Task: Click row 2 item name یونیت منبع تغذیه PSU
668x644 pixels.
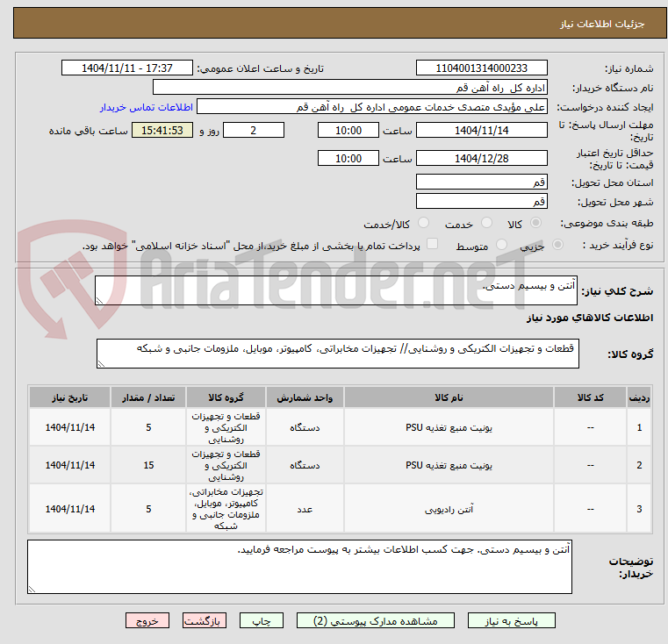Action: (449, 465)
